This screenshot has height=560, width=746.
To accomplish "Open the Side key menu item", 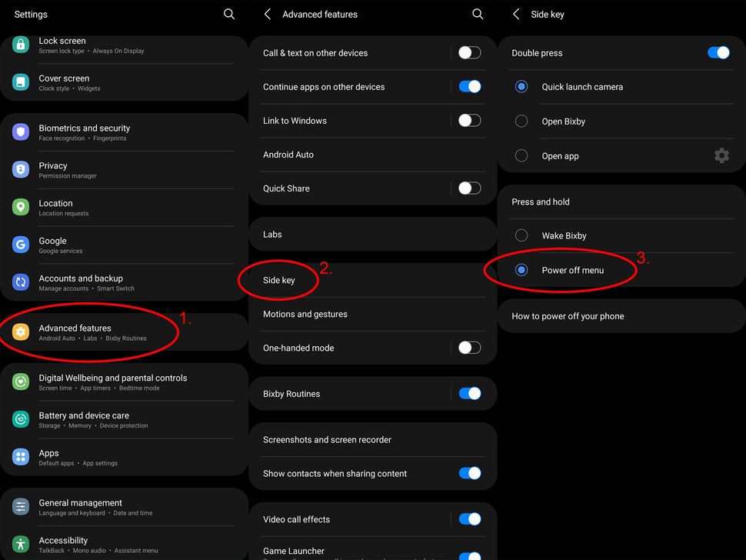I will tap(279, 280).
